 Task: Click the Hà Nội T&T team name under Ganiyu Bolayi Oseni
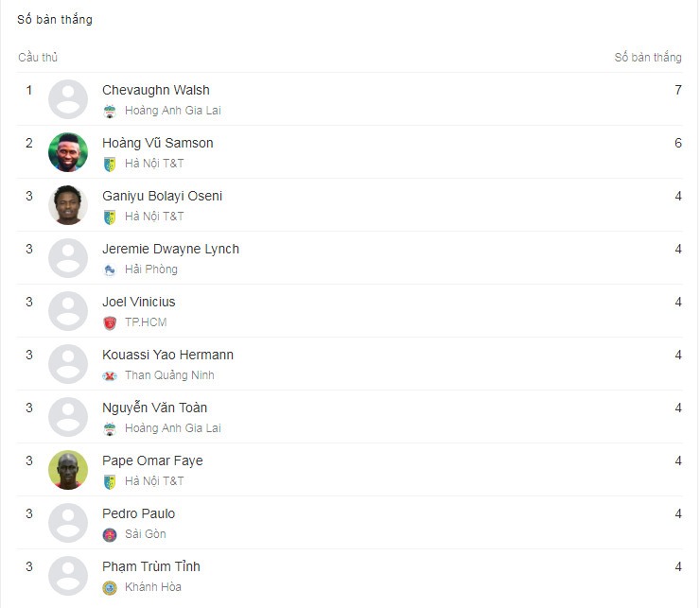(x=154, y=217)
